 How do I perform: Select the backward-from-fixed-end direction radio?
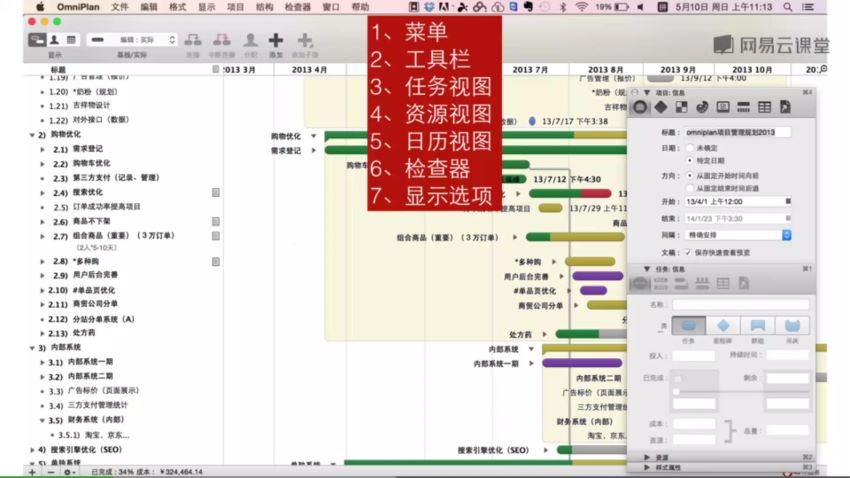pyautogui.click(x=690, y=188)
